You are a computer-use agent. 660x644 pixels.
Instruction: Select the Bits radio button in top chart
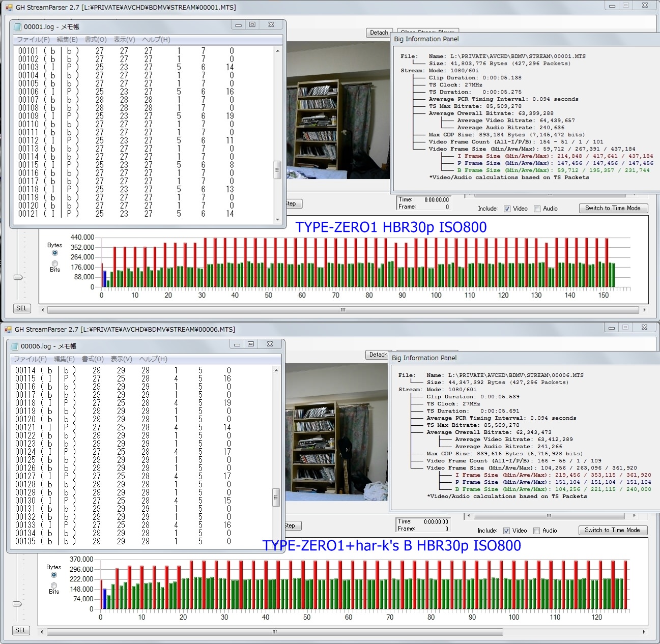coord(55,264)
